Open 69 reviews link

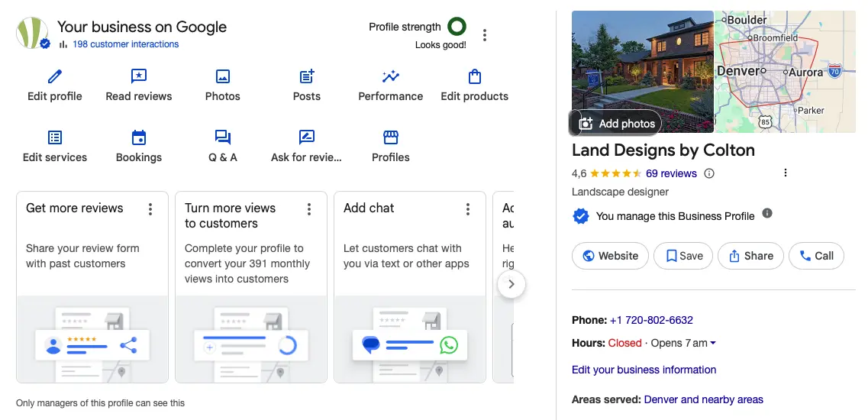coord(671,173)
